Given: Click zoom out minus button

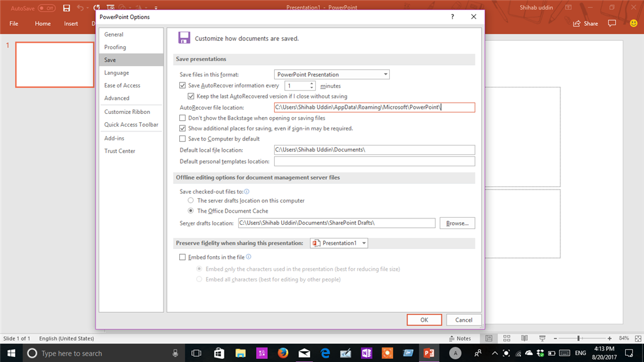Looking at the screenshot, I should (x=555, y=338).
